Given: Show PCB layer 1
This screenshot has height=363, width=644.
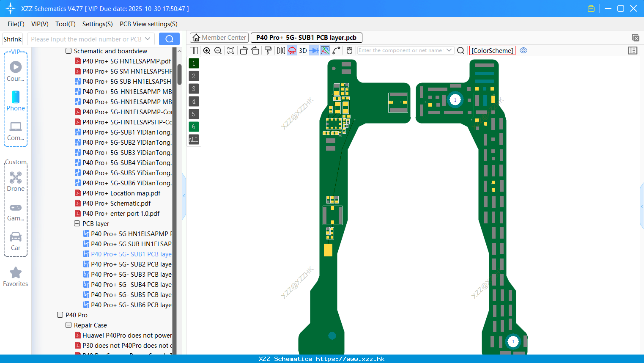Looking at the screenshot, I should click(x=194, y=63).
